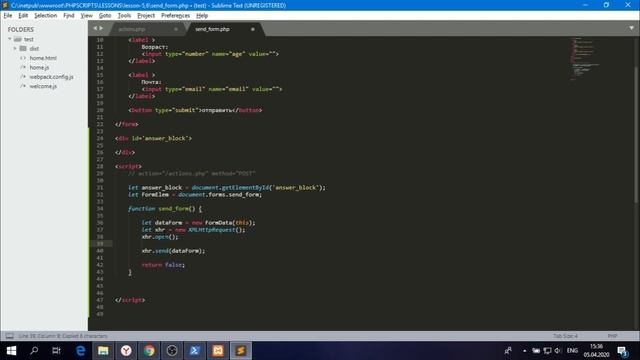The height and width of the screenshot is (360, 640).
Task: Click the div id answer_block line
Action: (153, 138)
